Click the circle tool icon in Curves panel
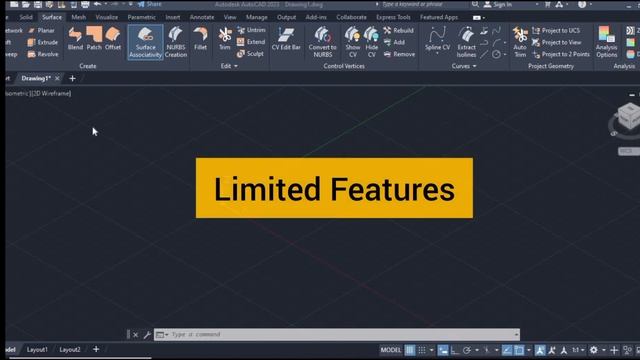 coord(496,54)
